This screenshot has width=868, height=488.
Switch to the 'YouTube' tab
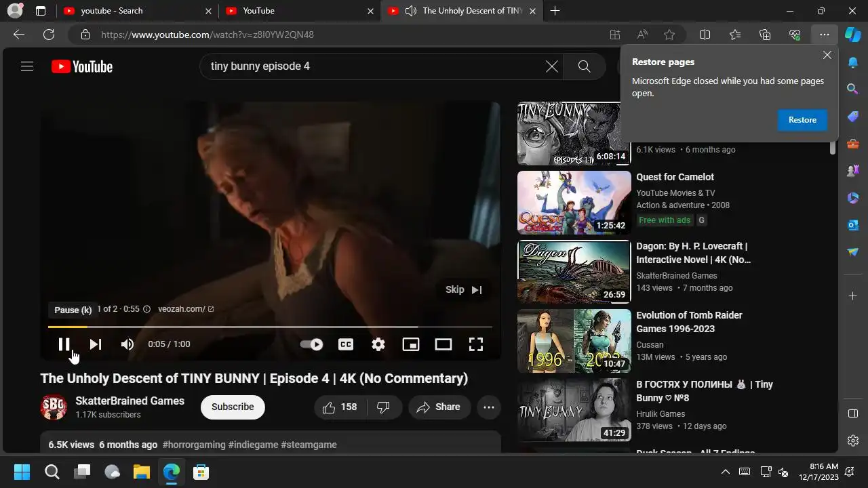point(298,11)
